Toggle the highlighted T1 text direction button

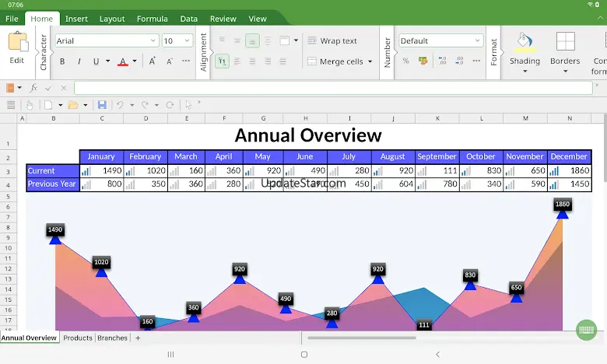click(x=222, y=61)
